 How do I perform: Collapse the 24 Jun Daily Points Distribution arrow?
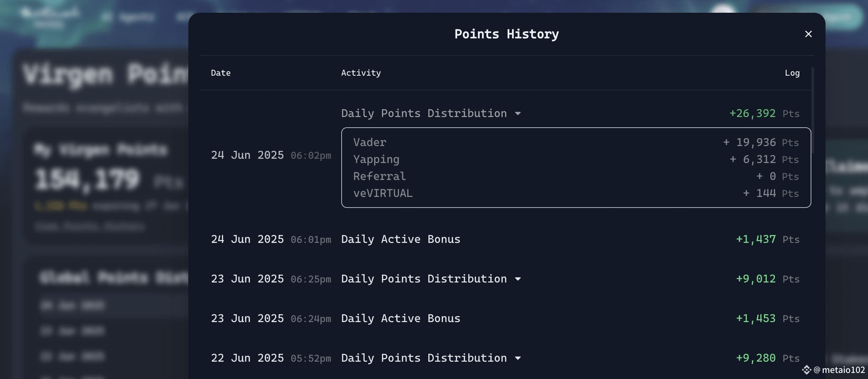click(x=518, y=113)
